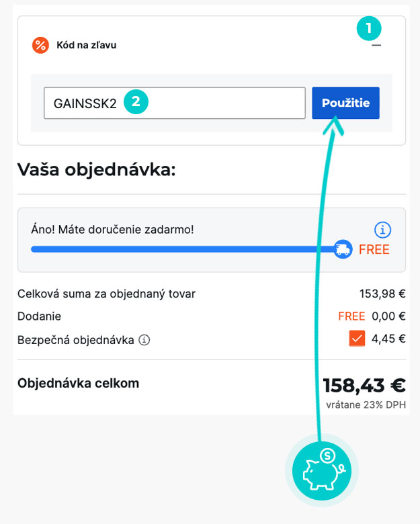This screenshot has width=420, height=524.
Task: Click the orange FREE label beside truck
Action: [374, 250]
